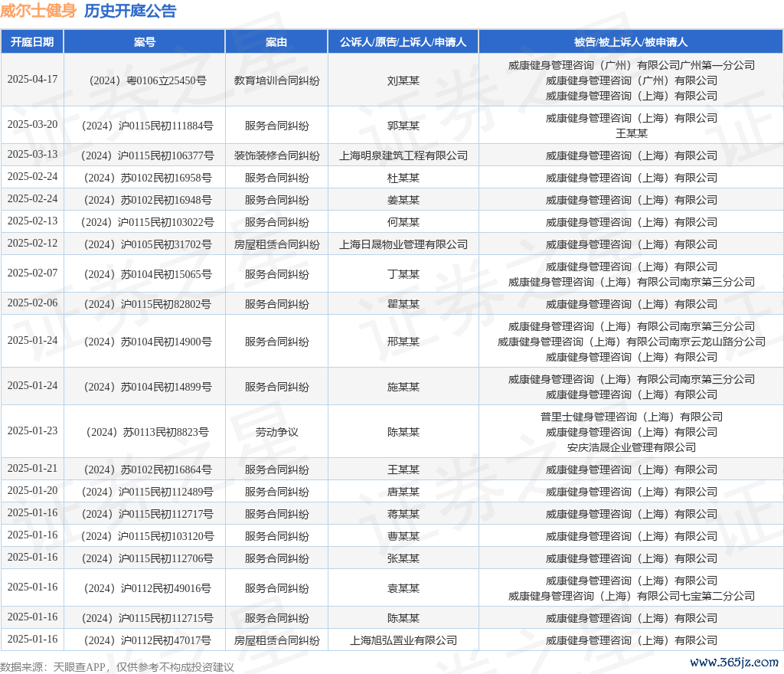The image size is (784, 674).
Task: Click plaintiff 何某某
Action: click(x=403, y=222)
